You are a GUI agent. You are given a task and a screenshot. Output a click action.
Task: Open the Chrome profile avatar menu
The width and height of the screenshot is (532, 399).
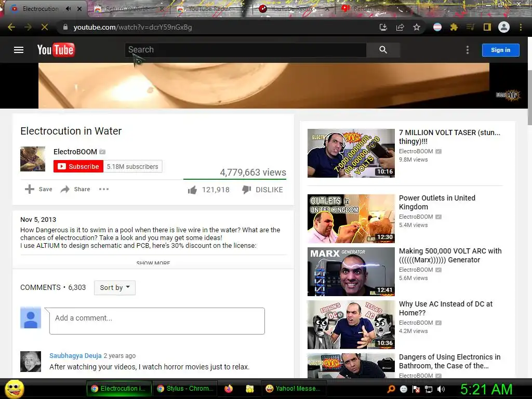point(504,27)
